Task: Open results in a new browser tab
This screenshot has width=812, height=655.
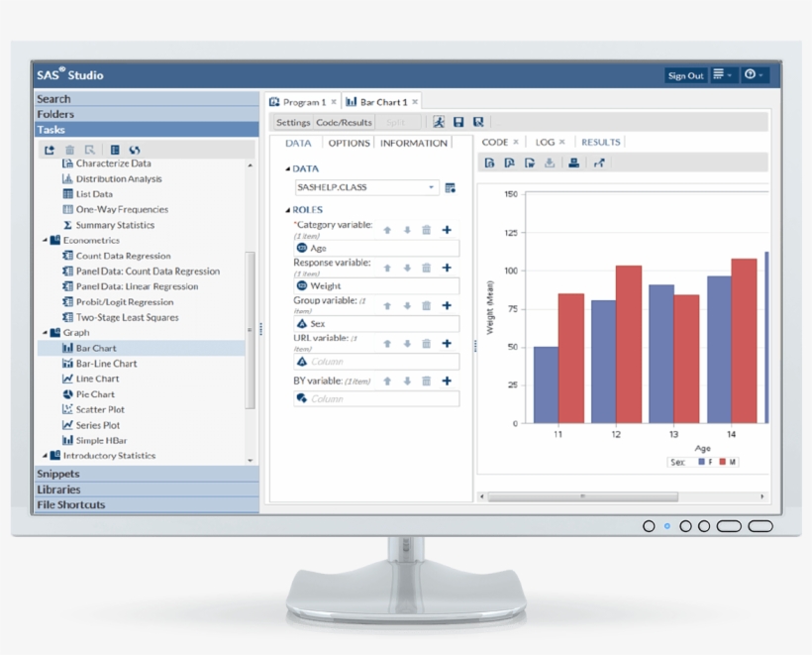Action: tap(599, 163)
